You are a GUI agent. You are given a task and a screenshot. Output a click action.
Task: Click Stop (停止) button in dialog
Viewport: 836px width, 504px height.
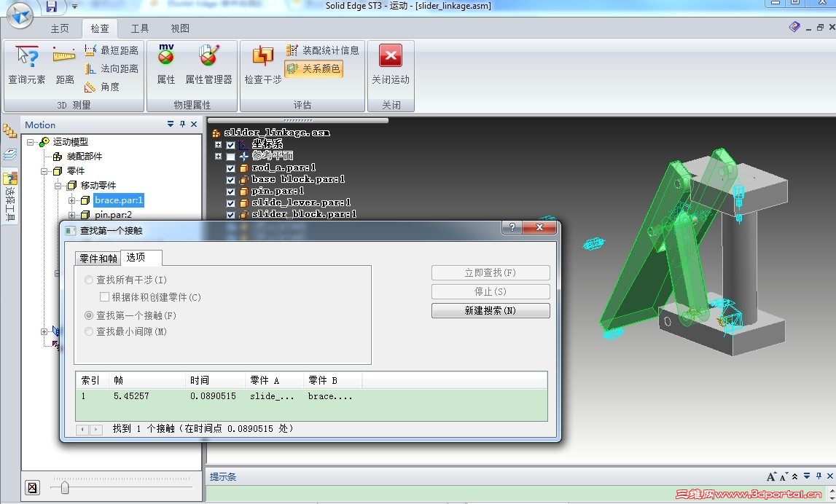[x=491, y=291]
